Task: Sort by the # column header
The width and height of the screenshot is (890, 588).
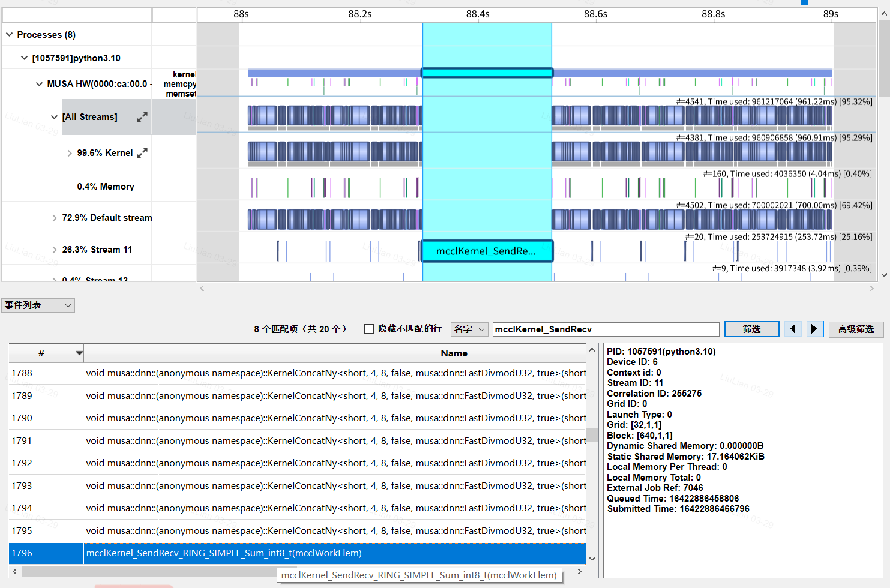Action: coord(41,353)
